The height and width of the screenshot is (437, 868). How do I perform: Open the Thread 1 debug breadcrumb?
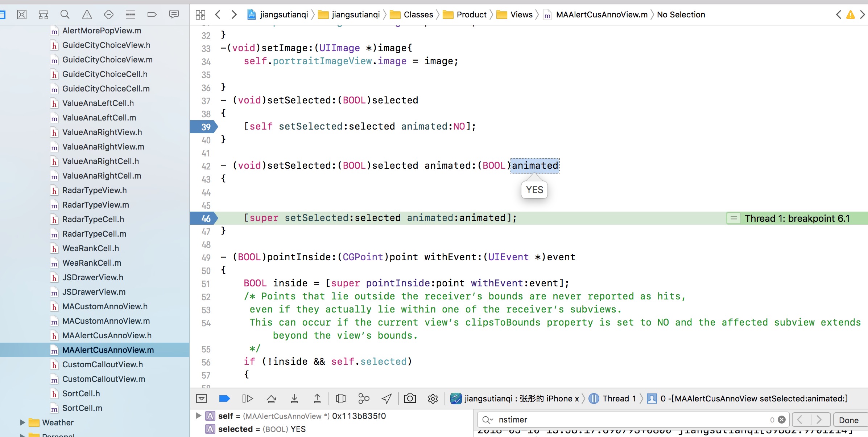tap(612, 399)
